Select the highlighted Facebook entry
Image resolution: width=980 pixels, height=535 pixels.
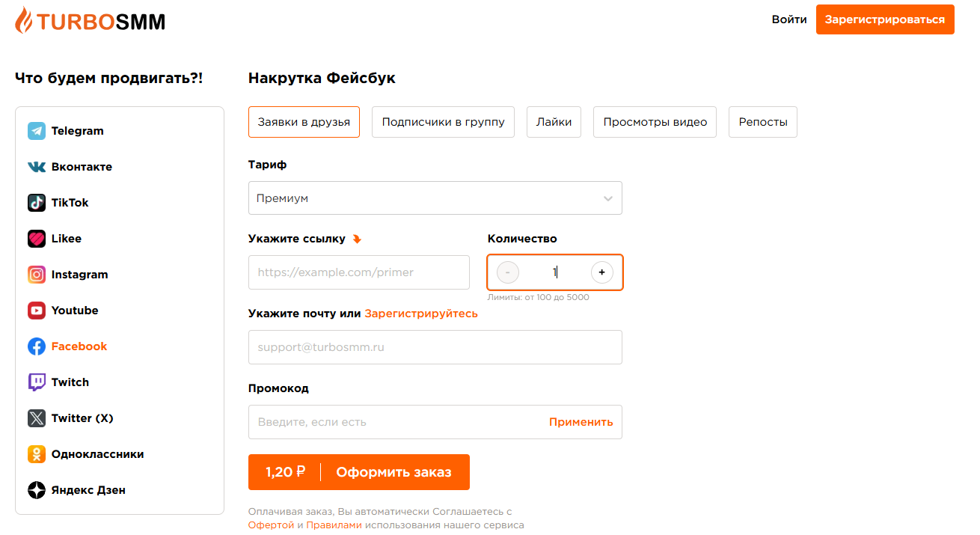(79, 346)
